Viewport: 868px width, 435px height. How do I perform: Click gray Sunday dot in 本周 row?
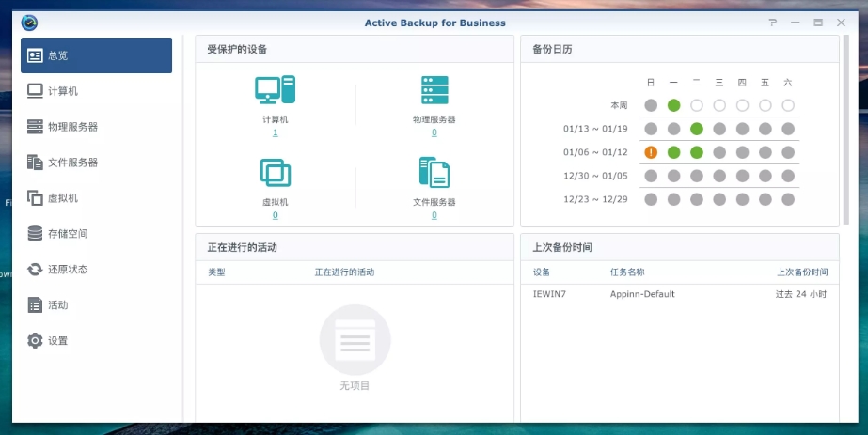[651, 105]
